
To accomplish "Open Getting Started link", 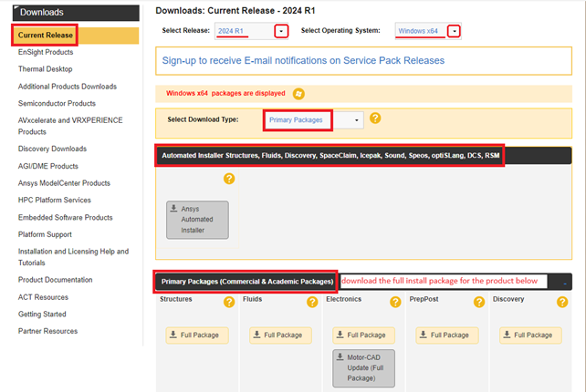I will tap(42, 314).
